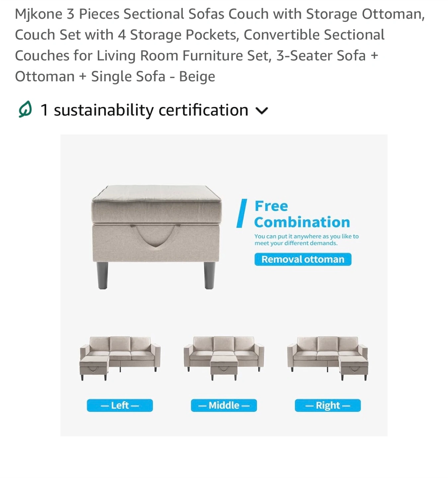Screen dimensions: 448x478
Task: Tap the Removal ottoman blue label
Action: pyautogui.click(x=303, y=259)
